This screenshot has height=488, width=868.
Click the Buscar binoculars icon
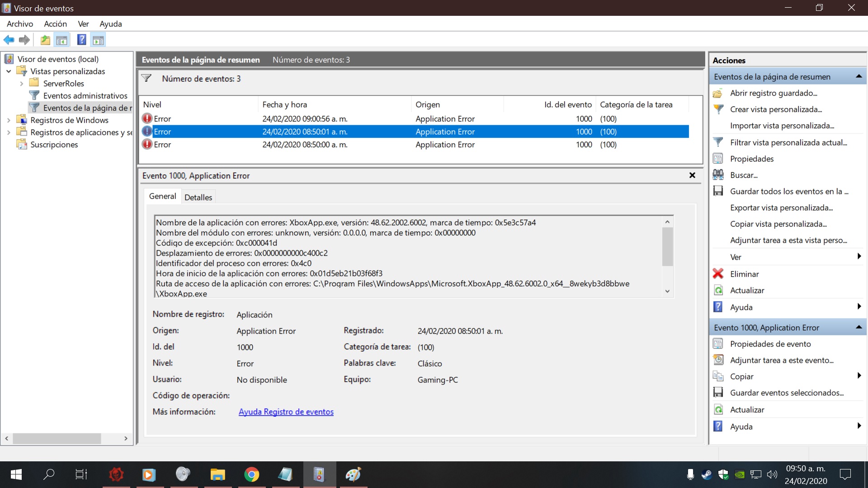(x=718, y=175)
